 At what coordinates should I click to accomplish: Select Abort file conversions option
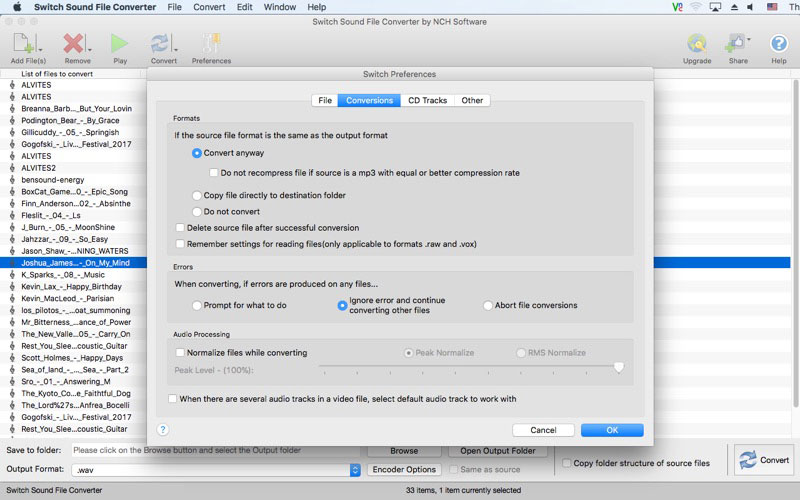(x=488, y=305)
